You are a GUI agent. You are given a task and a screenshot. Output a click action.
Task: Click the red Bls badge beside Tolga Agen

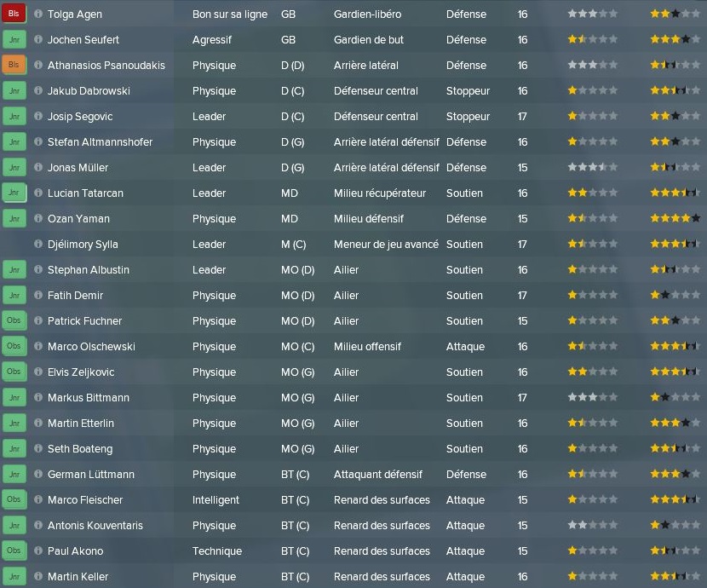(x=14, y=14)
